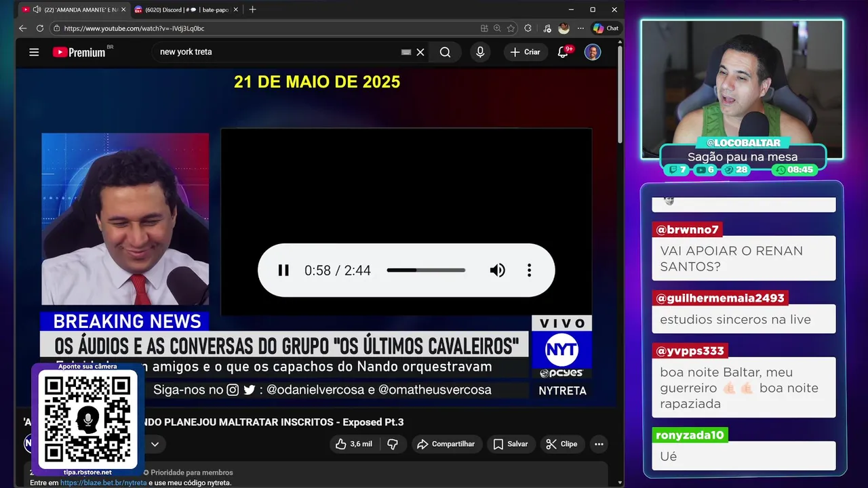Click the 21 DE MAIO DE 2025 caption
Image resolution: width=868 pixels, height=488 pixels.
(x=317, y=82)
